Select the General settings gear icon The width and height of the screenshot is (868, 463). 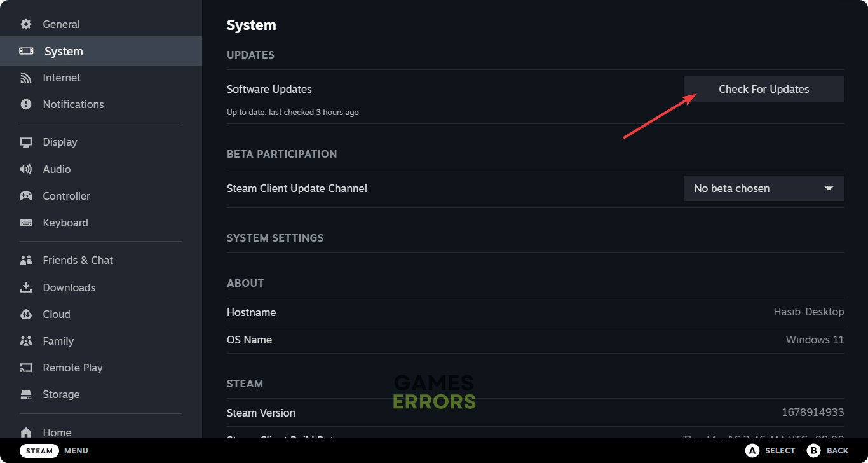[x=26, y=24]
